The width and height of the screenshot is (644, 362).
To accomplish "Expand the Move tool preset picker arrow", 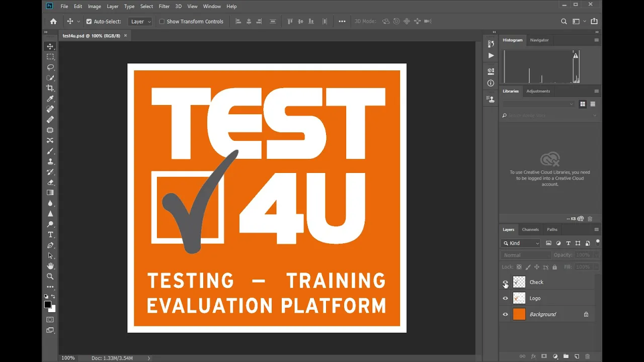I will pos(78,22).
